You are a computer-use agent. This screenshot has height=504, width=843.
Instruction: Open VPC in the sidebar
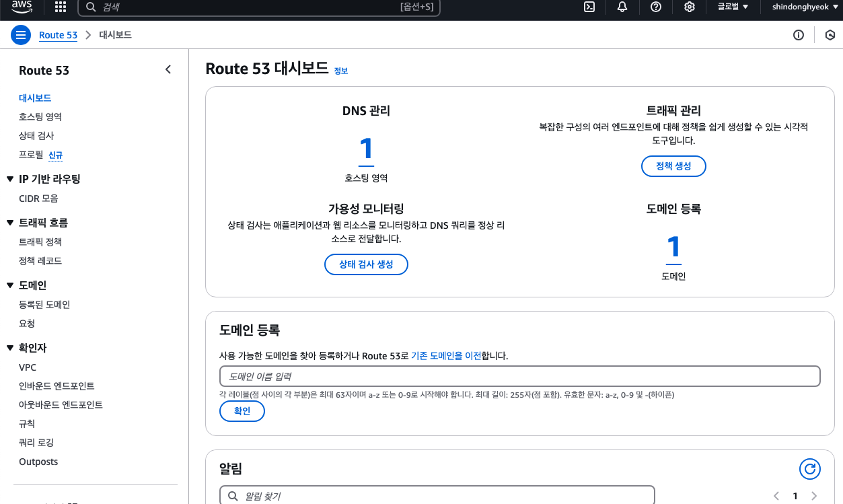pos(28,367)
